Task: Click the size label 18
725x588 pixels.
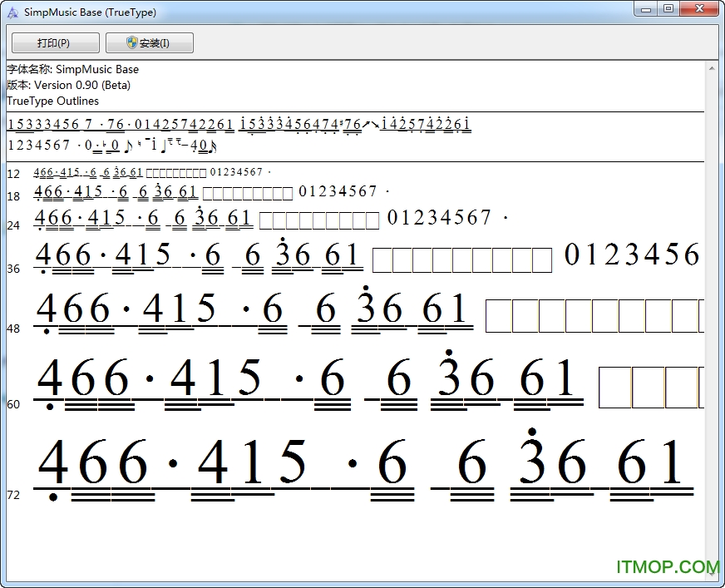Action: (13, 196)
